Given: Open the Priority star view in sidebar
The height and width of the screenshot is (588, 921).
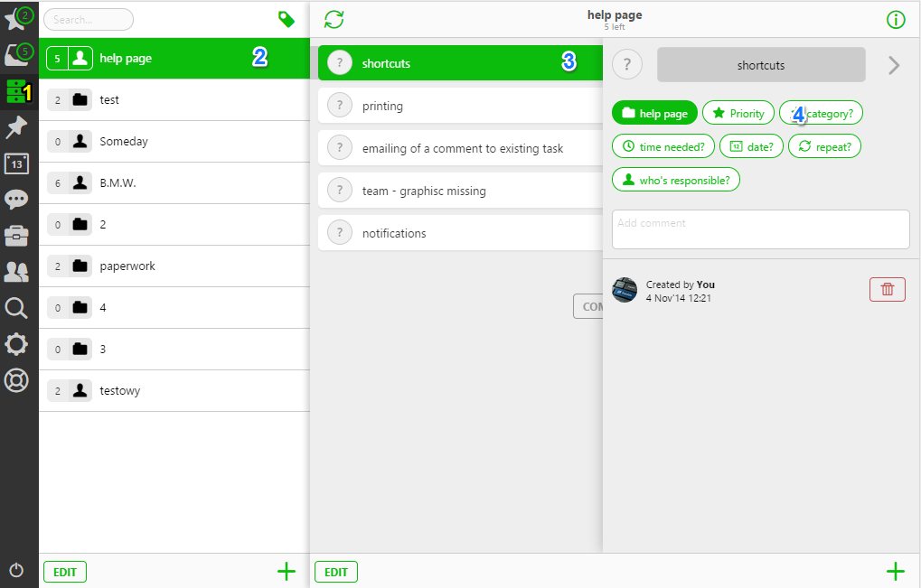Looking at the screenshot, I should [x=17, y=18].
